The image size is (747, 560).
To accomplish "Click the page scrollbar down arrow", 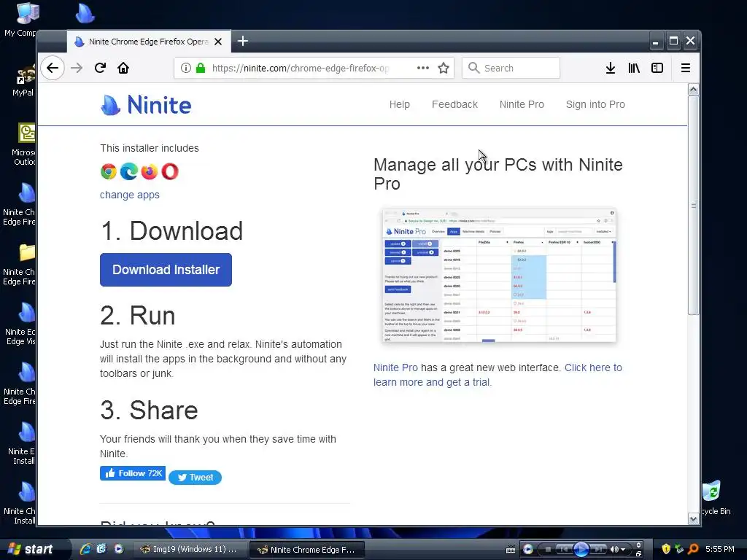I will click(694, 519).
